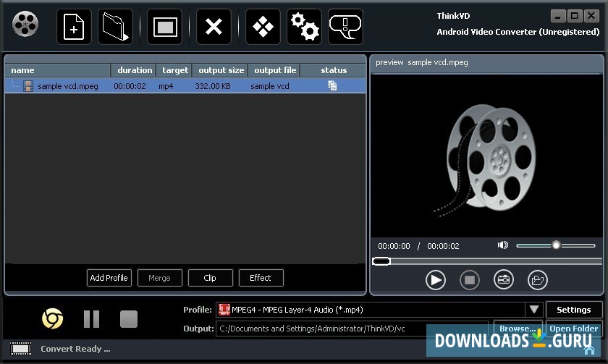Mute the preview speaker icon
608x364 pixels.
click(503, 245)
